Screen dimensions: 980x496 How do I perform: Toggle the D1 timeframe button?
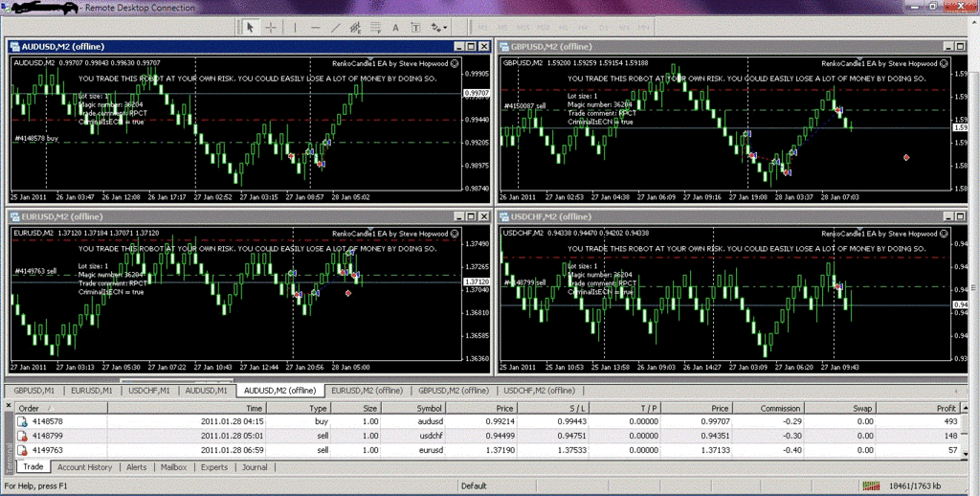603,28
